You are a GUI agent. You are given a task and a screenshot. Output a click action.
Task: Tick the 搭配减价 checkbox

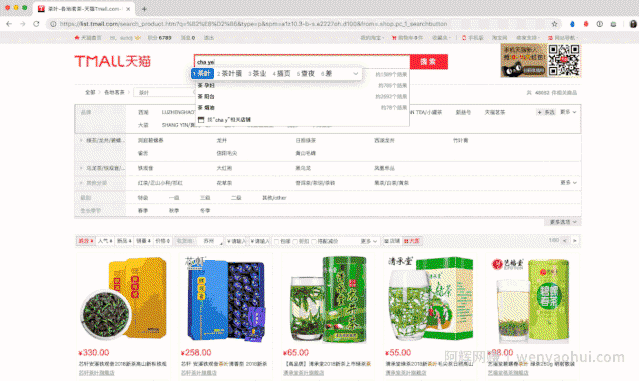click(x=314, y=242)
